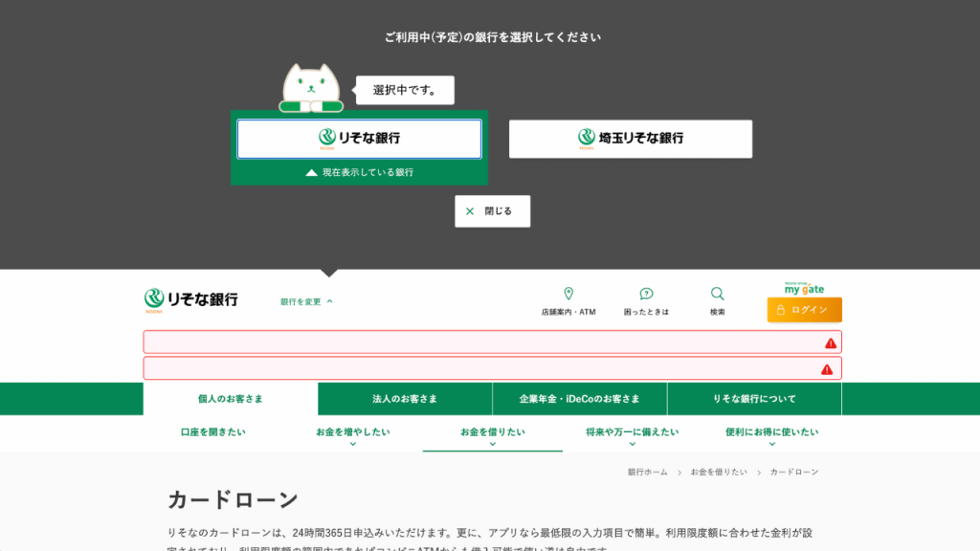Click the Resona logo inside the bank selection button
The width and height of the screenshot is (980, 551).
pyautogui.click(x=326, y=138)
